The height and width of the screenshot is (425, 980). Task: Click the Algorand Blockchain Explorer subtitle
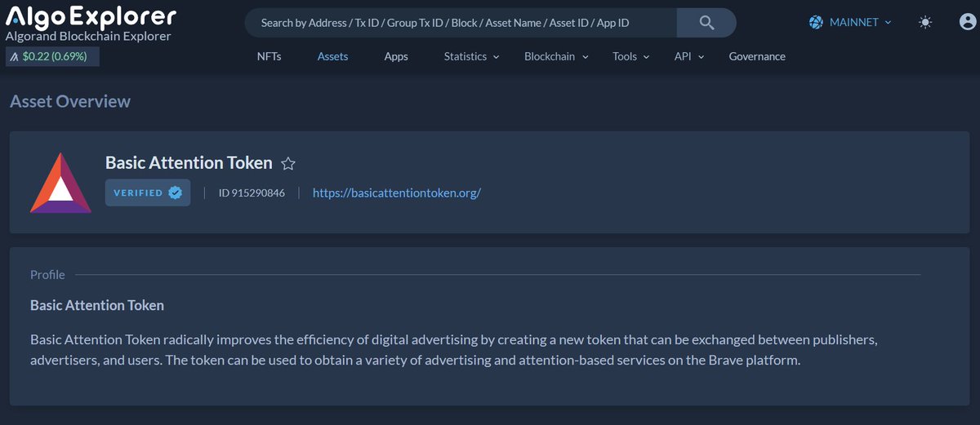coord(88,36)
